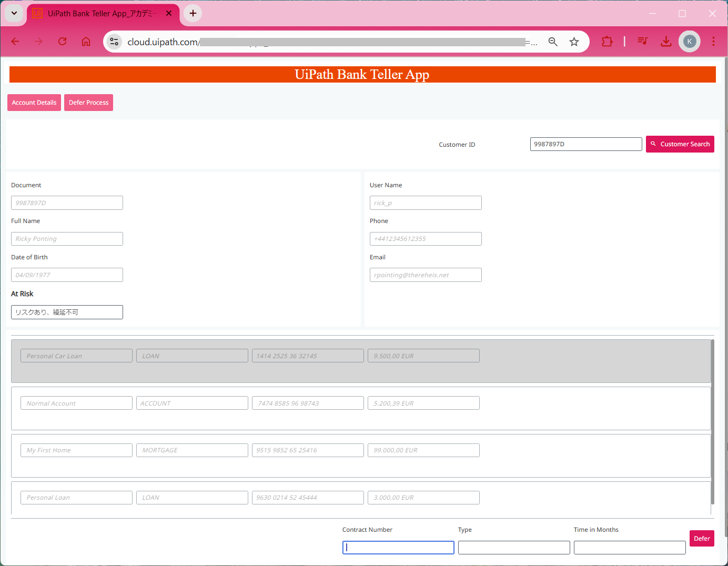Minimize the browser window
The width and height of the screenshot is (728, 566).
click(652, 13)
